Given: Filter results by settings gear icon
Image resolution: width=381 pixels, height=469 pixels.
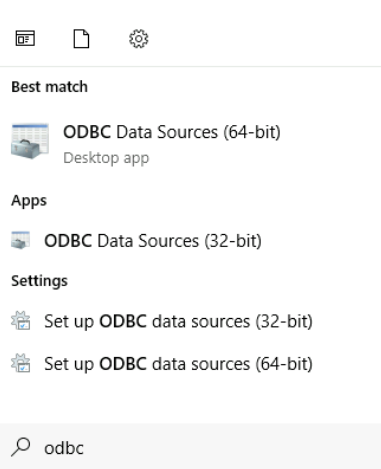Looking at the screenshot, I should [139, 39].
